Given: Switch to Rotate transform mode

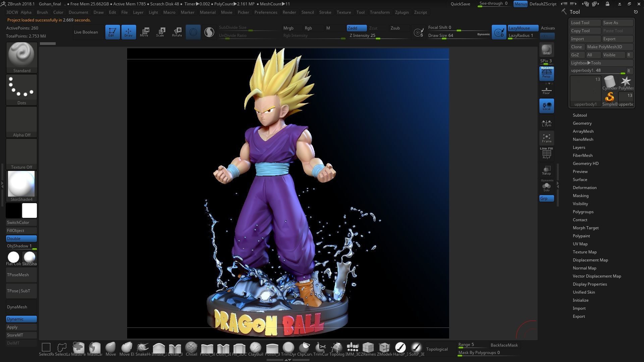Looking at the screenshot, I should tap(177, 32).
